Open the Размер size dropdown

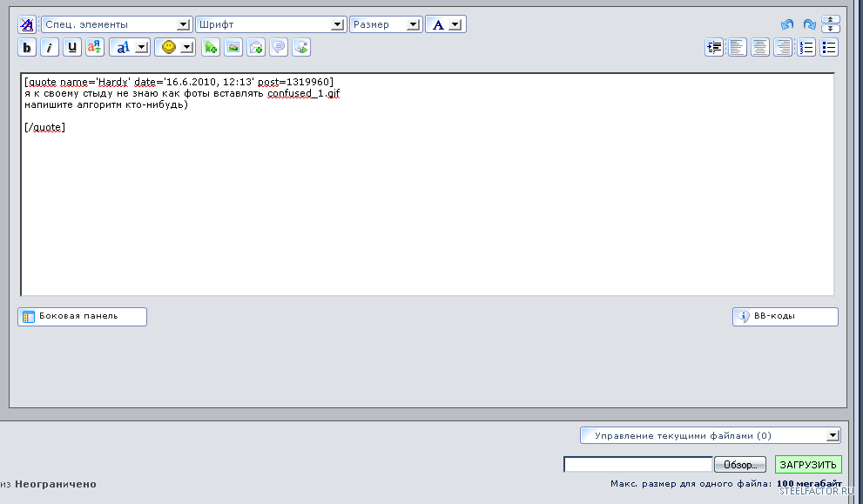386,24
